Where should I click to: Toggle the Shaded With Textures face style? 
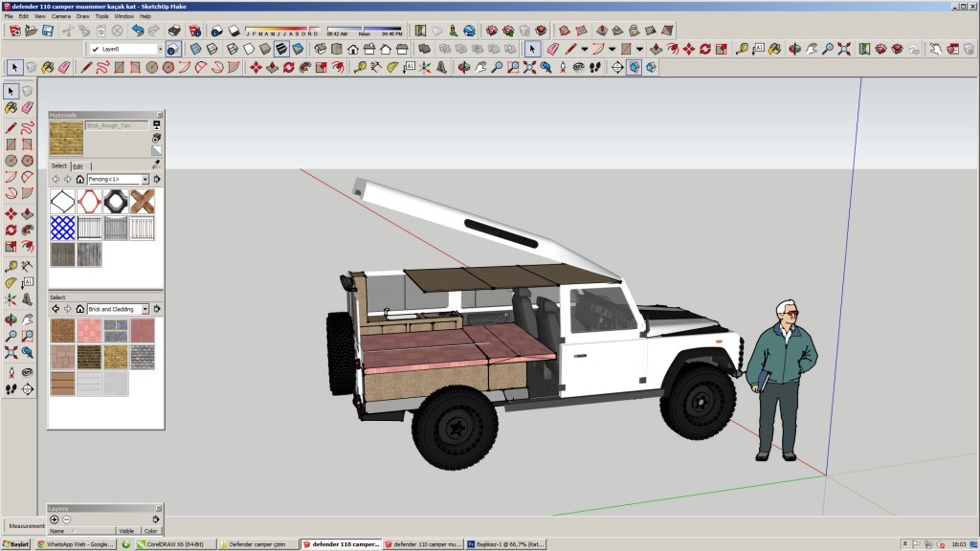pos(280,49)
